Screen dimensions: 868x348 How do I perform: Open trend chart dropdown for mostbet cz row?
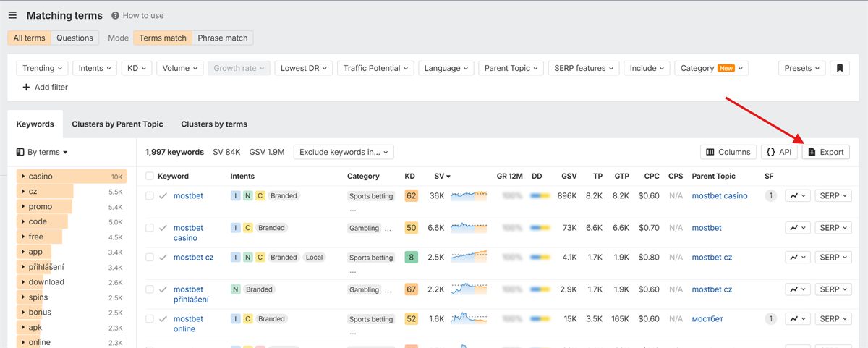(x=798, y=258)
